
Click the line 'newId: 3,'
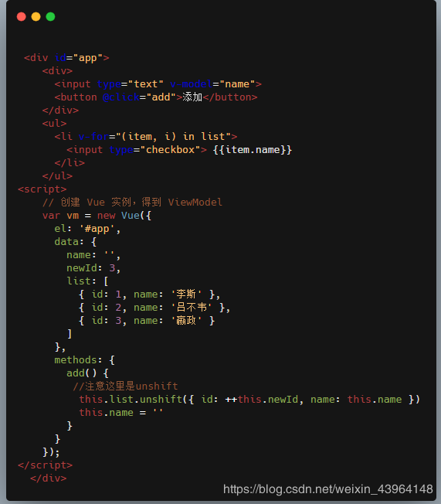click(x=93, y=268)
